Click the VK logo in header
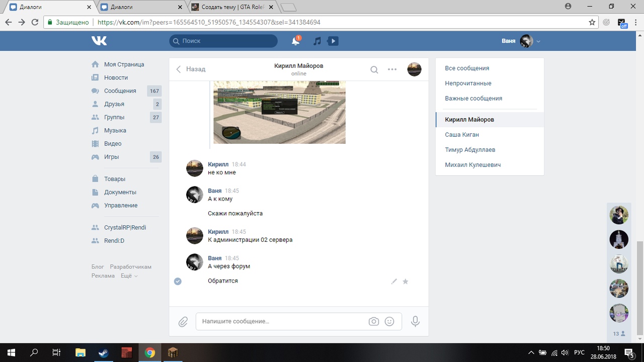This screenshot has width=644, height=362. (x=99, y=41)
